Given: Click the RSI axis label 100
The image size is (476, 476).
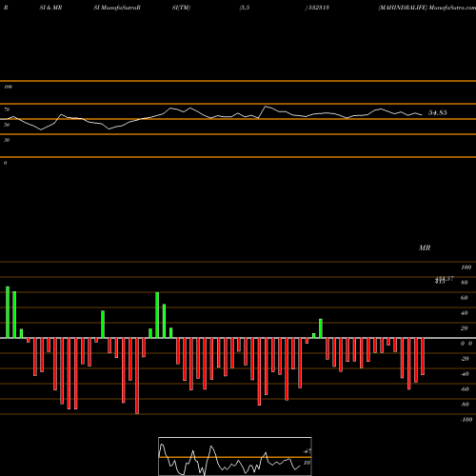Looking at the screenshot, I should [8, 87].
